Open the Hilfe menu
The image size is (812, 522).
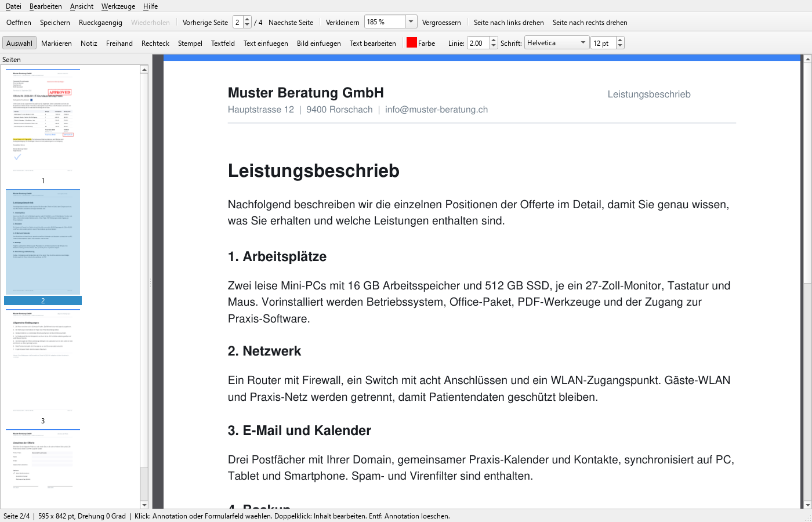point(151,6)
